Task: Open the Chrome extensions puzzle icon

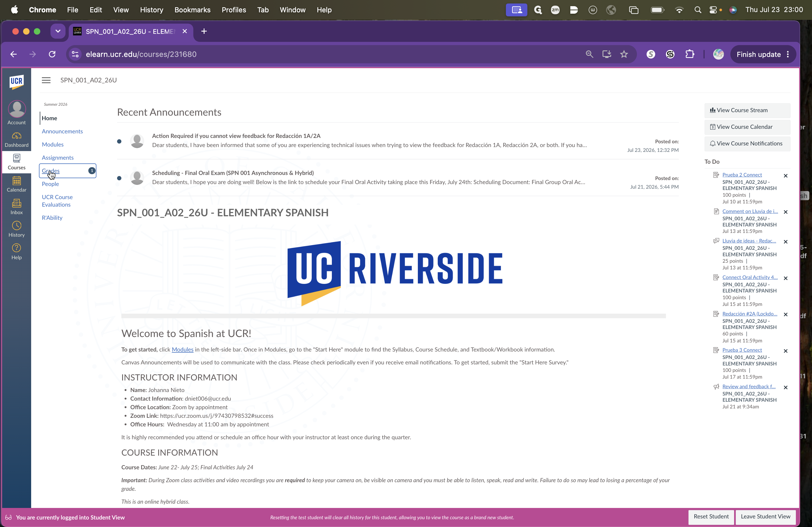Action: 690,54
